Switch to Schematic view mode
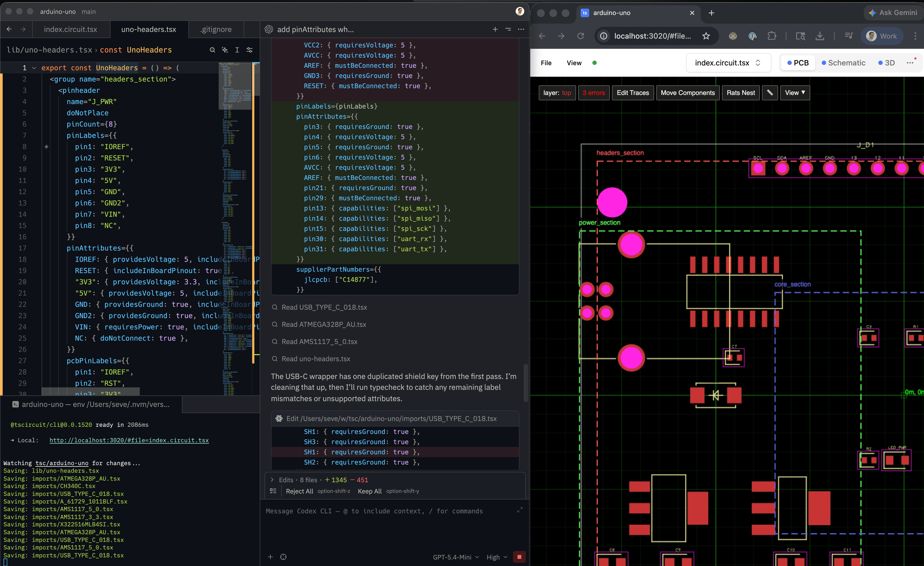Screen dimensions: 924x566 click(844, 63)
